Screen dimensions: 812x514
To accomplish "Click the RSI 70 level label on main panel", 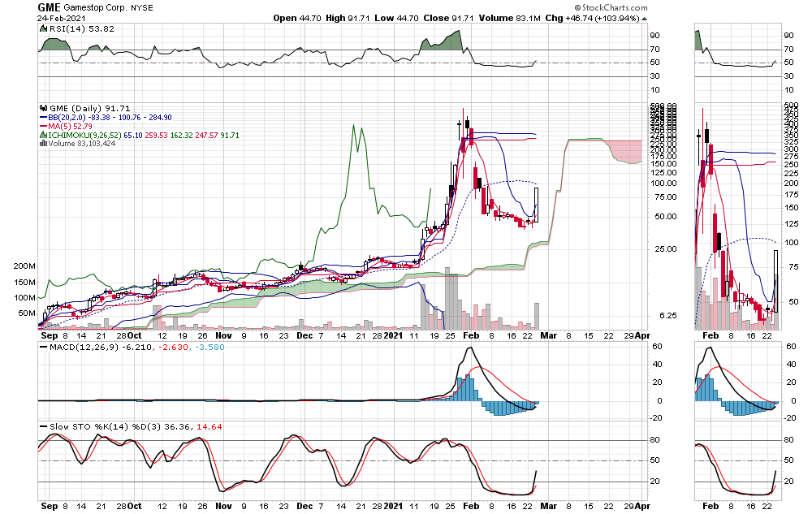I will click(x=655, y=50).
